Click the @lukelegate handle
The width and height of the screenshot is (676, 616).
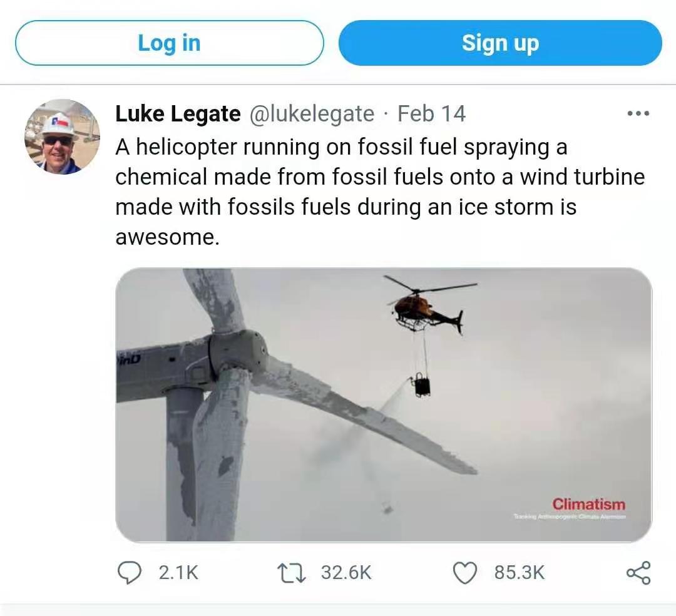pos(311,113)
